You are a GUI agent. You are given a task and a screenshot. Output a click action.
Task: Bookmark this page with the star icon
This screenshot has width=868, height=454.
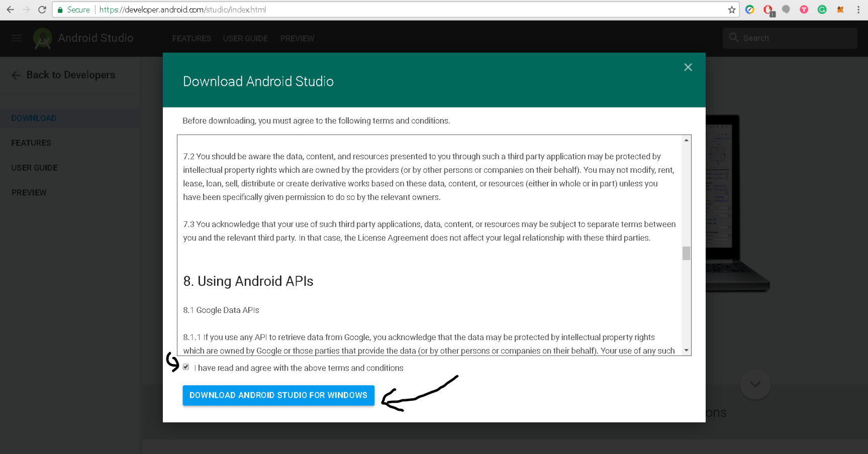[732, 10]
